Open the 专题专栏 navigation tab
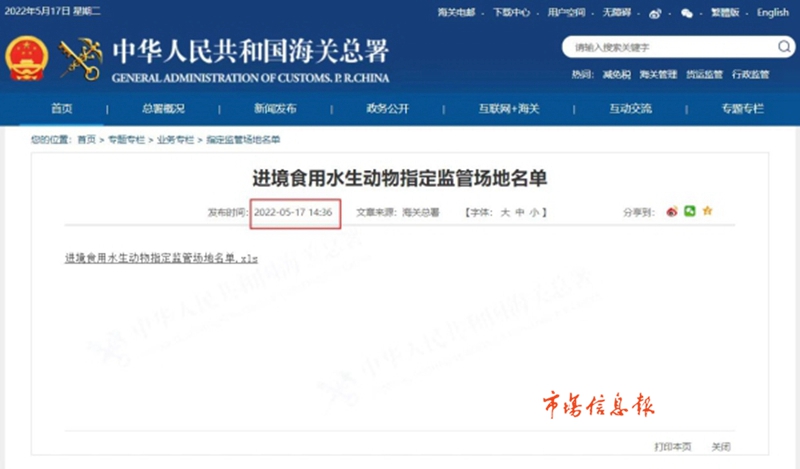 [742, 108]
